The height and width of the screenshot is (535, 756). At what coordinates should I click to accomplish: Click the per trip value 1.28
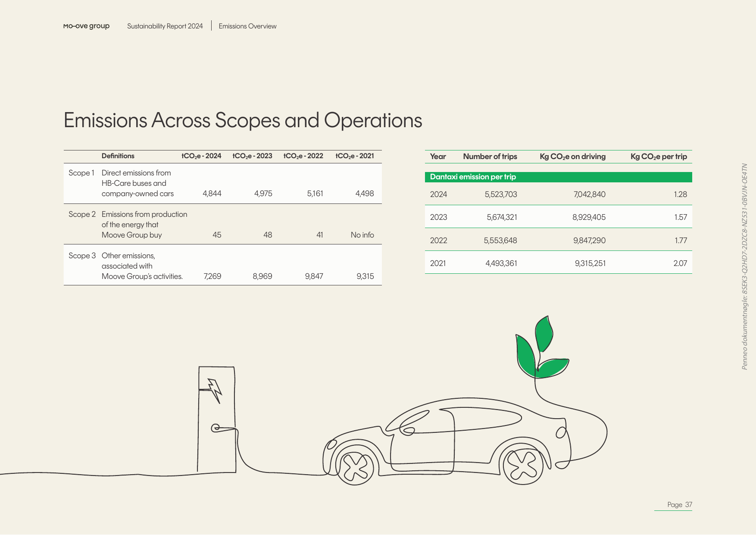pos(680,194)
